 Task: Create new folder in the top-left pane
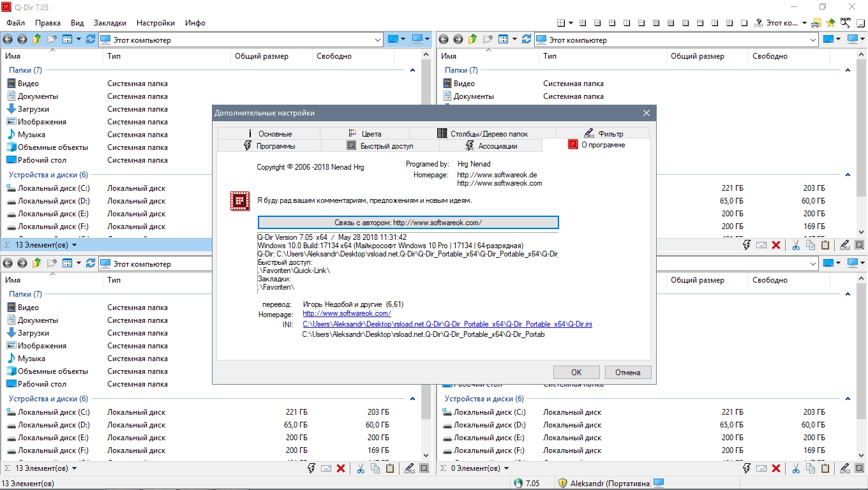tap(52, 40)
